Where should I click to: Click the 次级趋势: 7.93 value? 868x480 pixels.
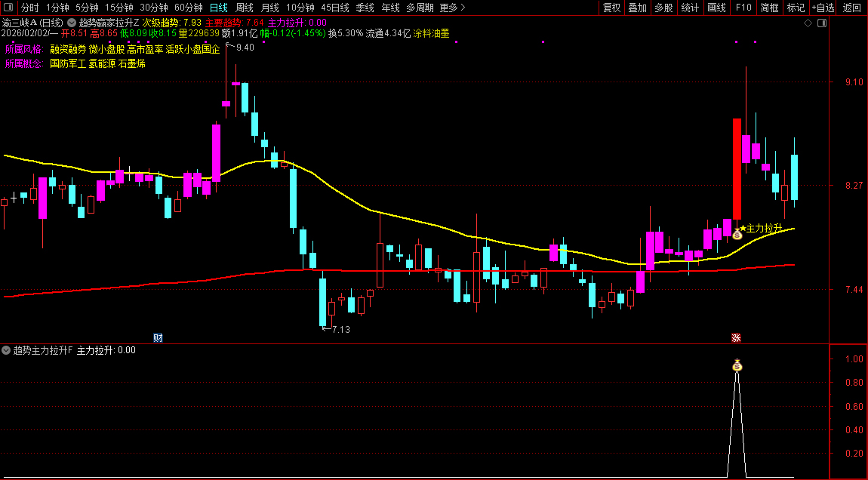point(172,23)
